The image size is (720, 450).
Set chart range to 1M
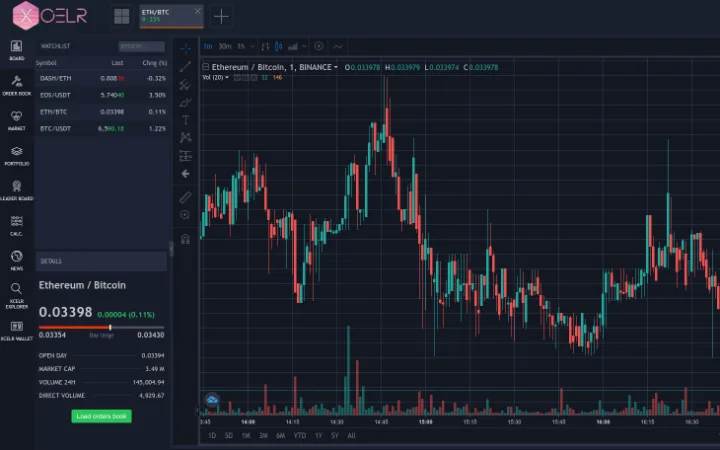tap(246, 435)
